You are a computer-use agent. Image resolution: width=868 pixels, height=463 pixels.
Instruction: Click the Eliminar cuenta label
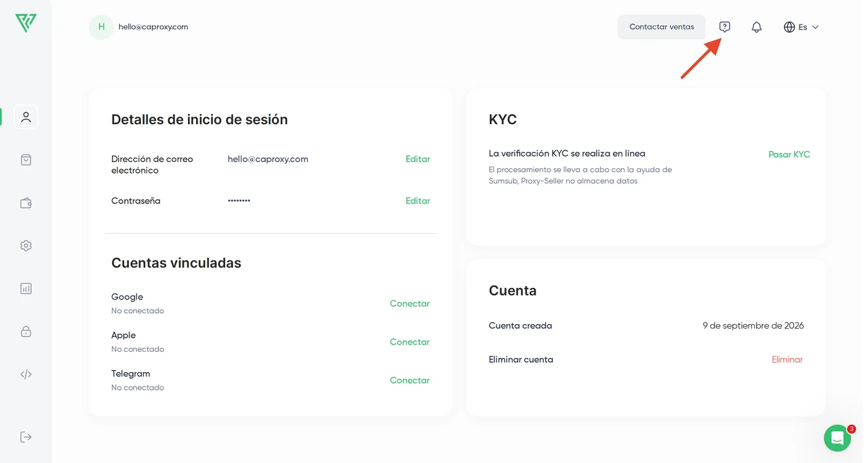tap(521, 360)
